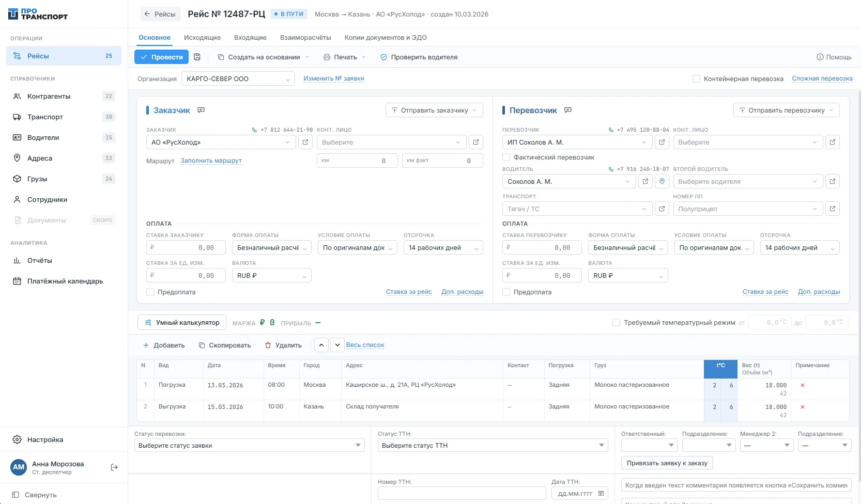This screenshot has height=504, width=861.
Task: Delete the Выгрузка row with red cross
Action: (803, 407)
